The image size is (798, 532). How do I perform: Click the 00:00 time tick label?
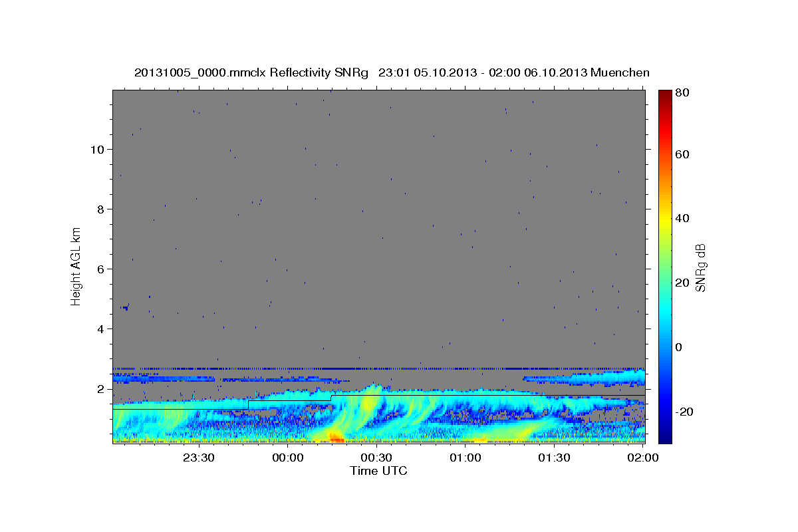pos(287,458)
